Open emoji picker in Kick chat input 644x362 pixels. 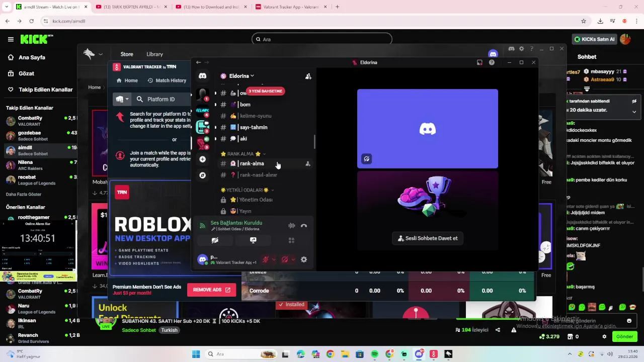click(629, 321)
